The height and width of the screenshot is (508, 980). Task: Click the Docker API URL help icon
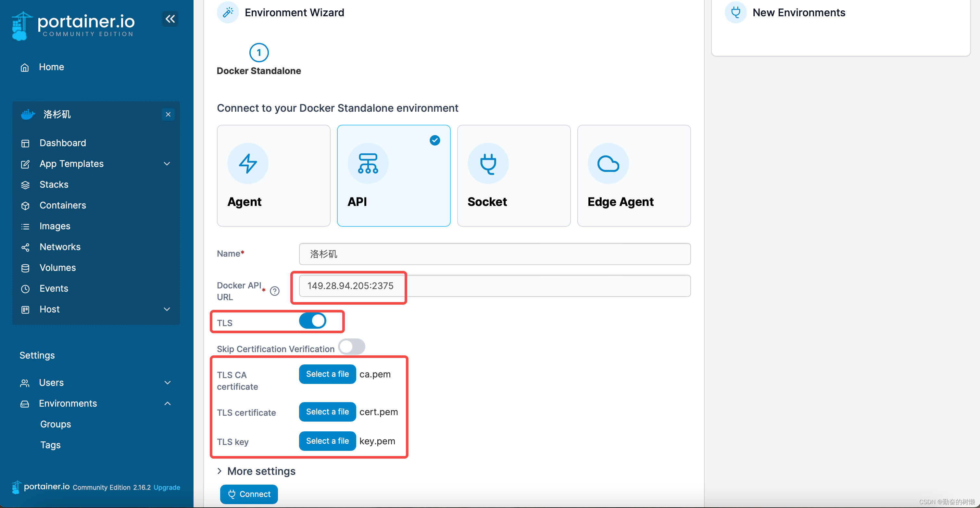click(274, 291)
